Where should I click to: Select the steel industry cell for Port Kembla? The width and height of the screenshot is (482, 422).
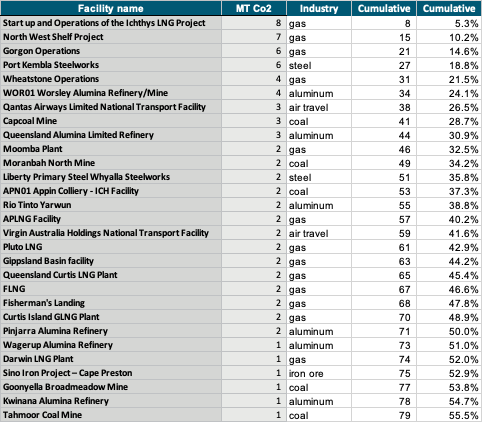pos(319,65)
